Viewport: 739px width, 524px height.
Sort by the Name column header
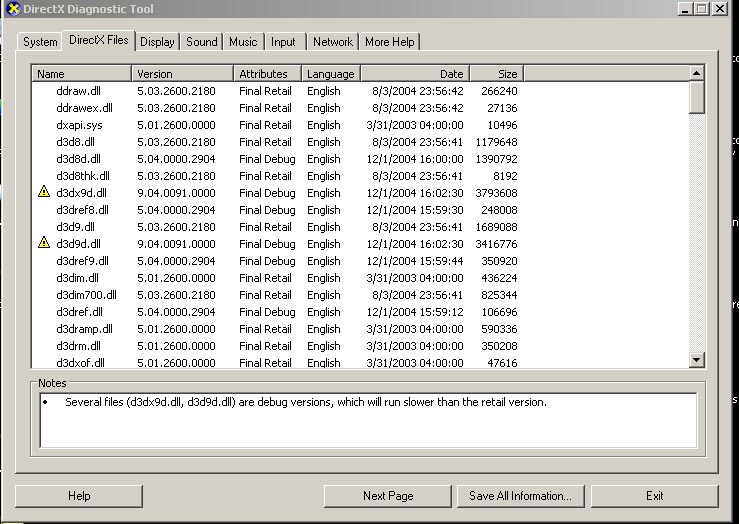coord(82,74)
